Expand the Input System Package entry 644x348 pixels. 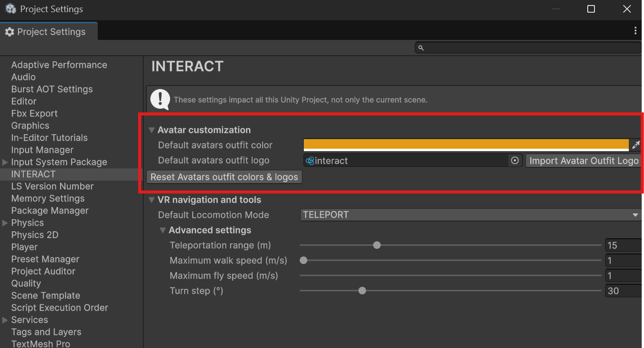pyautogui.click(x=5, y=162)
